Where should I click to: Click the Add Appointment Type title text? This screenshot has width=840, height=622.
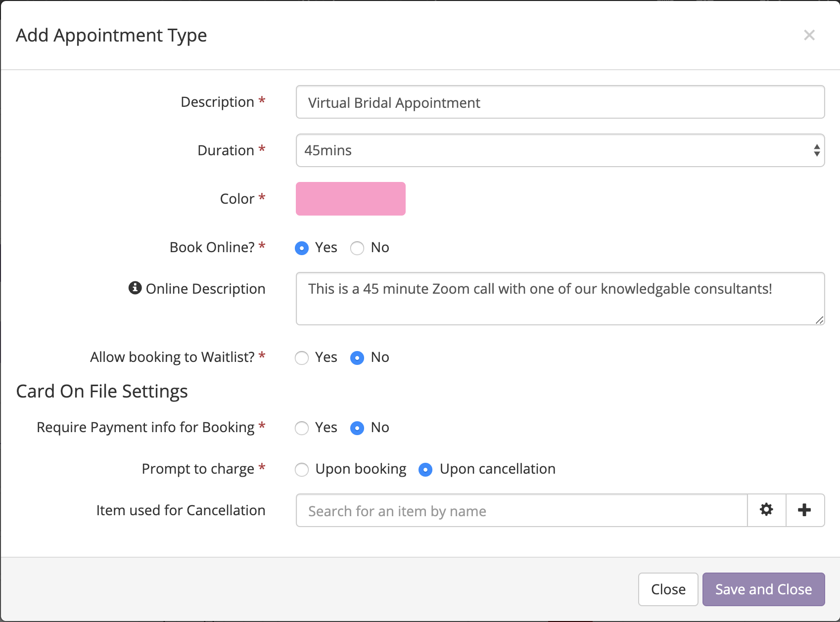tap(111, 36)
